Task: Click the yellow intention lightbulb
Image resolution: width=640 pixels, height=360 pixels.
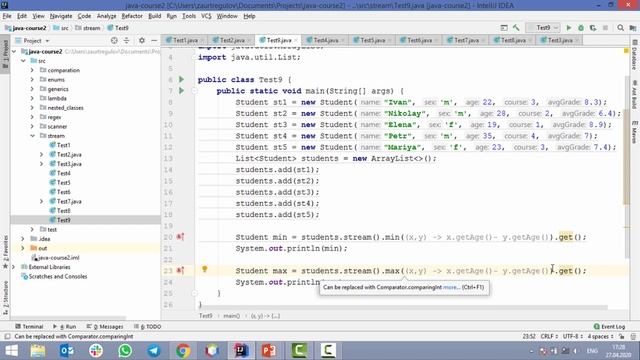Action: 204,269
